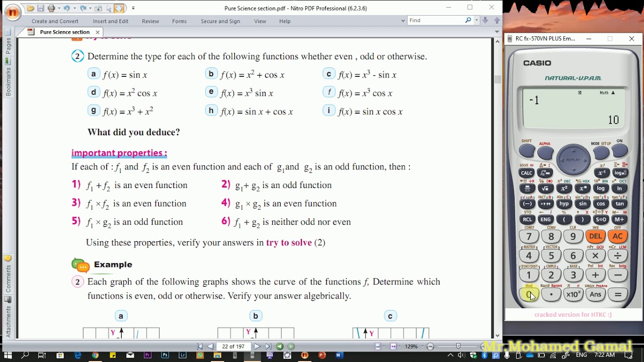Advance to next page of PDF

coord(257,346)
